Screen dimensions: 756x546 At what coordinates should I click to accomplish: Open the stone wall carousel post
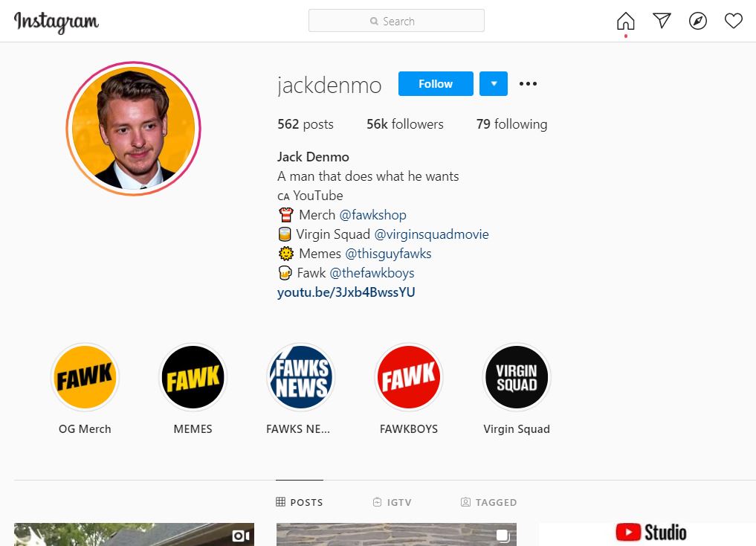tap(396, 534)
